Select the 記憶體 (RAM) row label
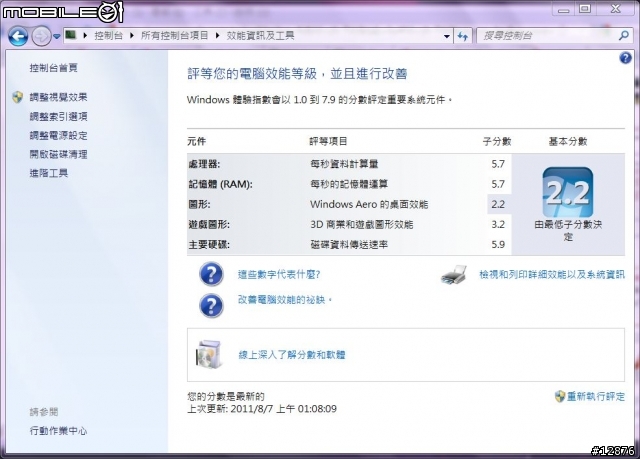Viewport: 640px width, 459px height. (x=220, y=184)
